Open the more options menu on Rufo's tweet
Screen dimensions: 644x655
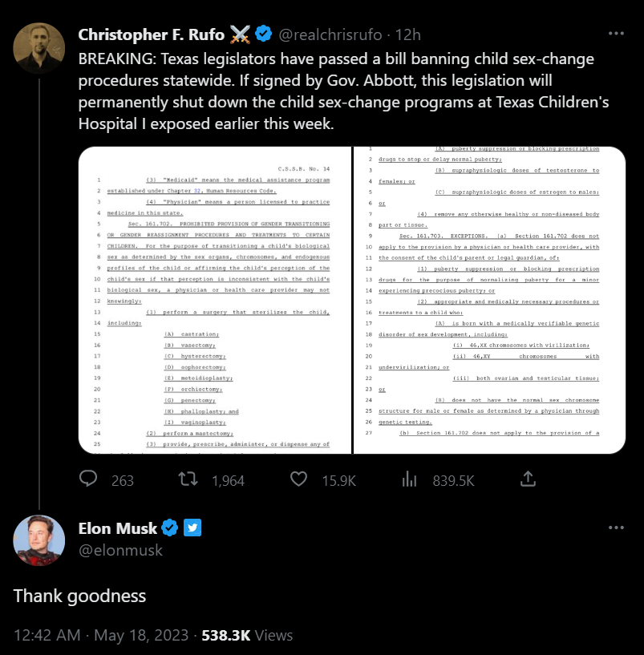pyautogui.click(x=615, y=33)
